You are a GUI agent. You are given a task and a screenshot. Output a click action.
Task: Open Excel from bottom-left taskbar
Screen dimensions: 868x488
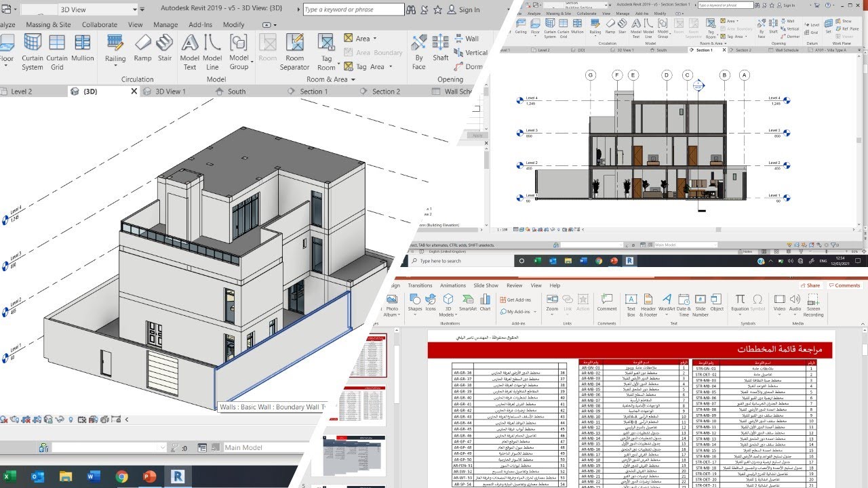[x=9, y=476]
